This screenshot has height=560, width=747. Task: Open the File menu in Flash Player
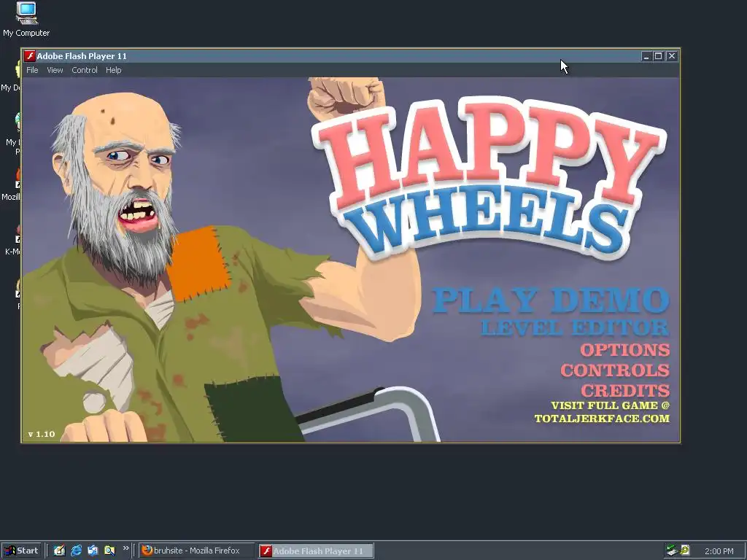click(32, 70)
